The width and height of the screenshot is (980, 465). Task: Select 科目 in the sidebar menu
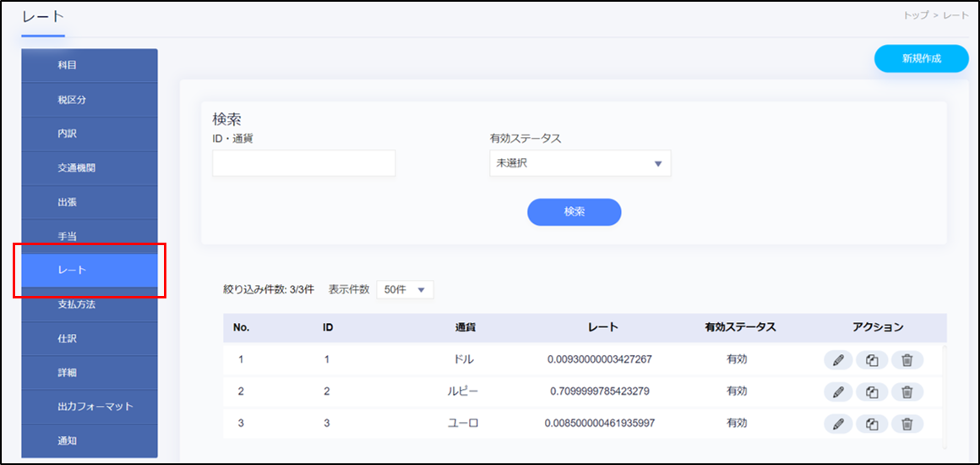point(90,66)
